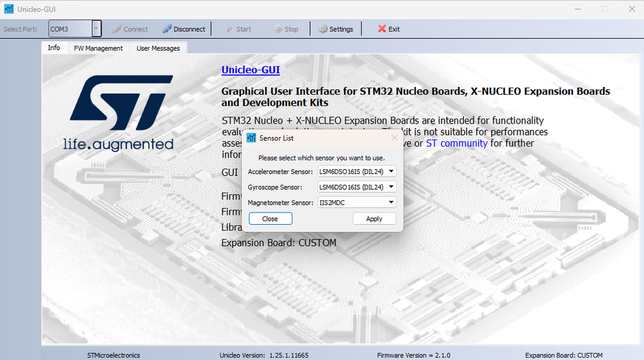Close the Unicleo-GUI main window
644x360 pixels.
(x=632, y=9)
